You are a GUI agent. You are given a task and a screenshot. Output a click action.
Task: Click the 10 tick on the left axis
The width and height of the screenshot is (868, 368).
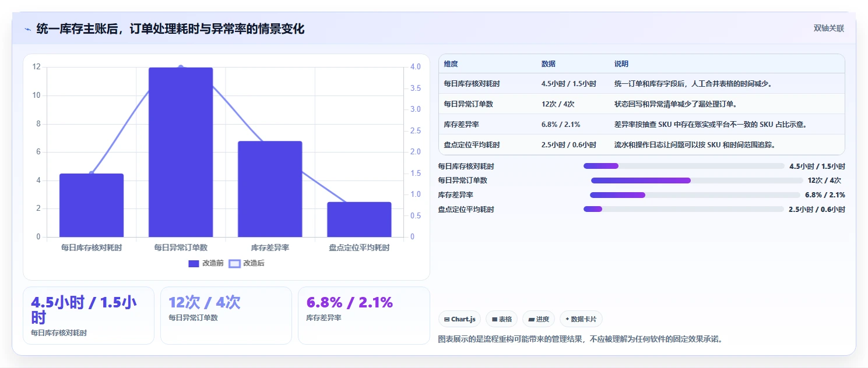pos(36,95)
